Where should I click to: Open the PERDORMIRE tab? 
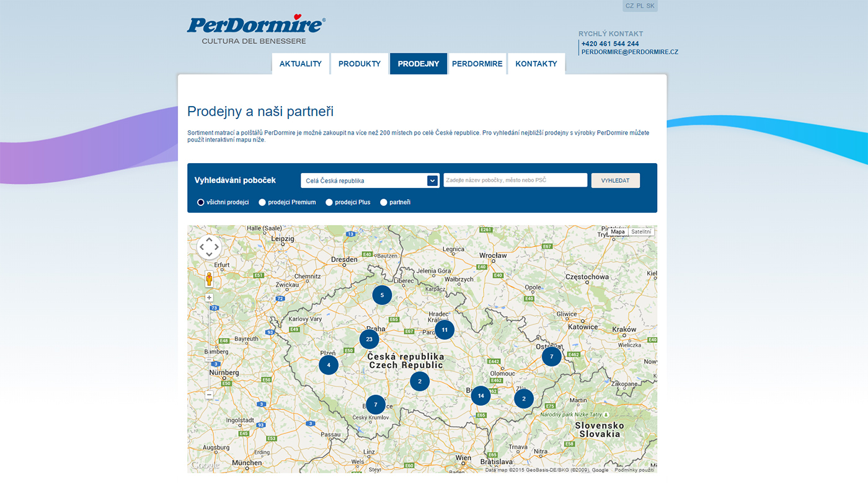(477, 64)
